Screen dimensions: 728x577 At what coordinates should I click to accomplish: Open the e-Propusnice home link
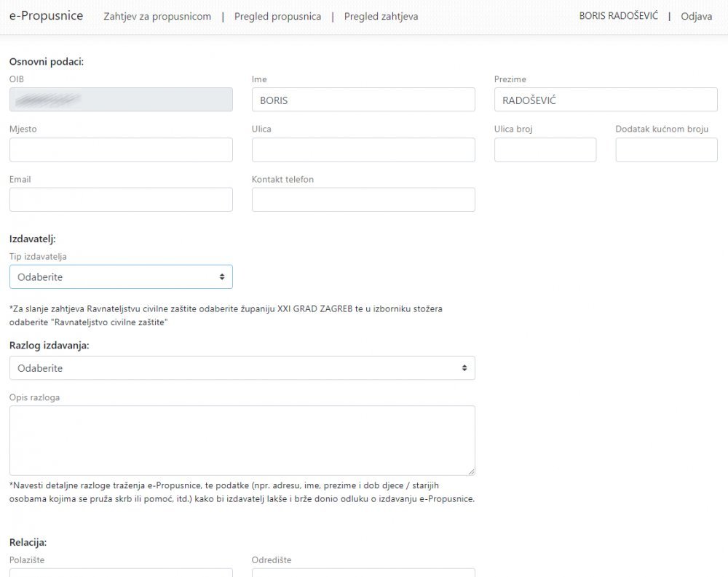tap(46, 16)
